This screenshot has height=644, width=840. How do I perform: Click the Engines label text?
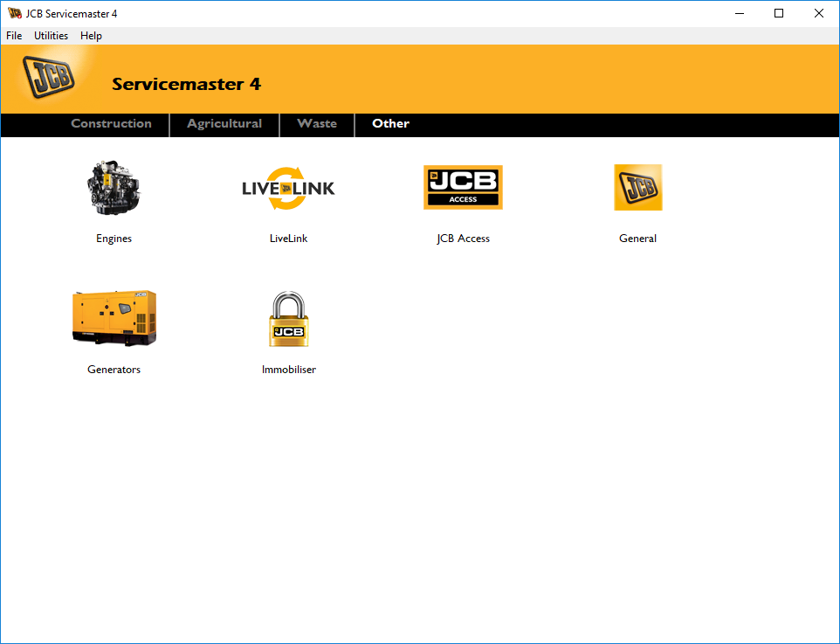tap(114, 239)
